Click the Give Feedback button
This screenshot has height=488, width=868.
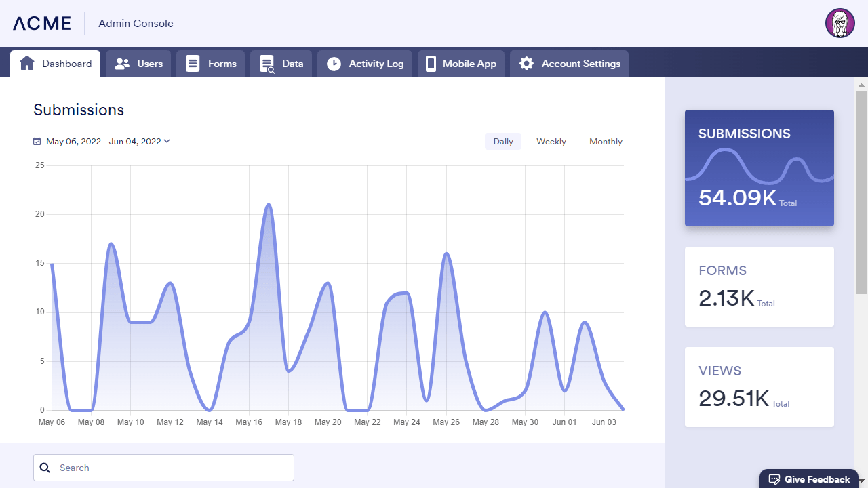pyautogui.click(x=809, y=479)
